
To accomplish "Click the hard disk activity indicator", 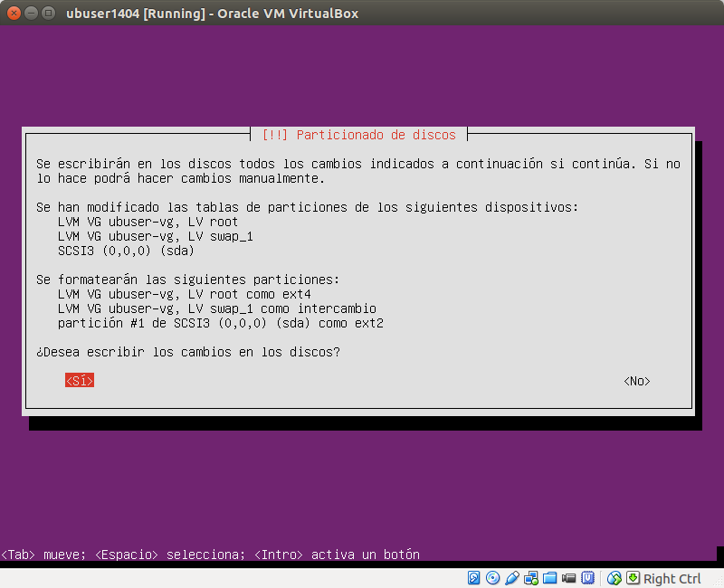I will [x=472, y=578].
